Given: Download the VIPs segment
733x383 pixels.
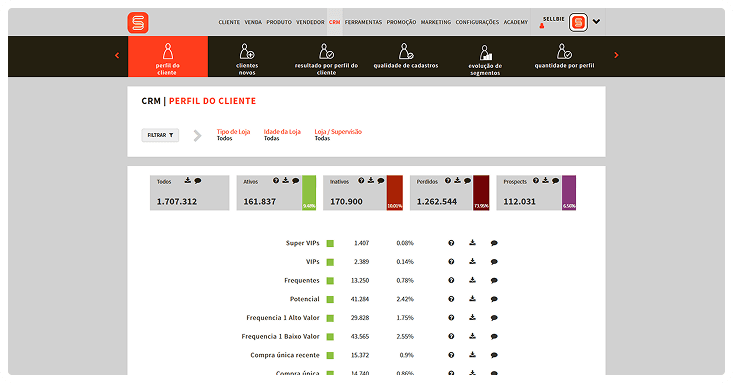Looking at the screenshot, I should coord(473,261).
